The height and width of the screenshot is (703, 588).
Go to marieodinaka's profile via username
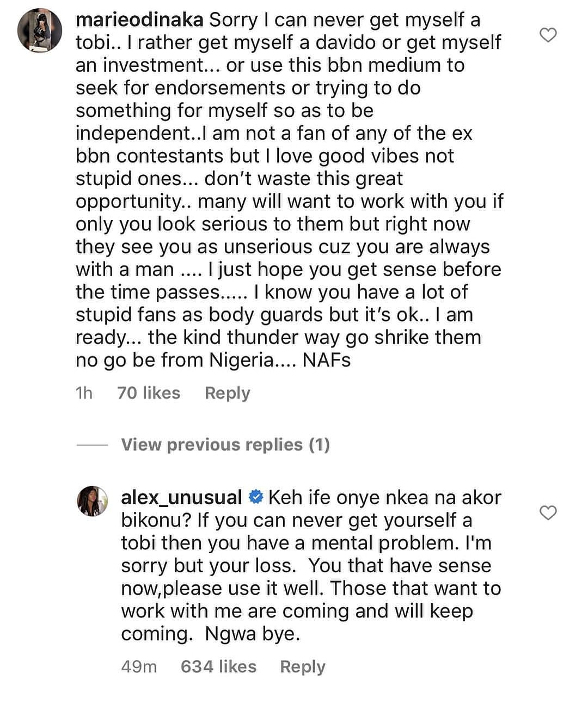pyautogui.click(x=139, y=20)
